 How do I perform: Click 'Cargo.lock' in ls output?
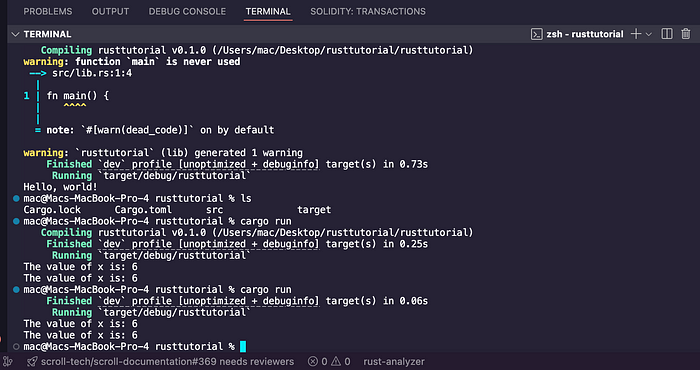(x=52, y=210)
